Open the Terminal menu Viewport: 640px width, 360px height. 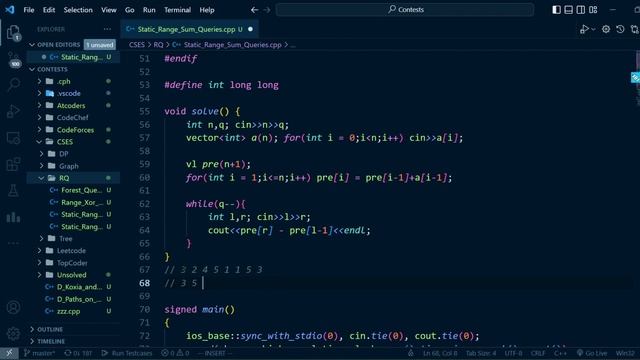177,10
